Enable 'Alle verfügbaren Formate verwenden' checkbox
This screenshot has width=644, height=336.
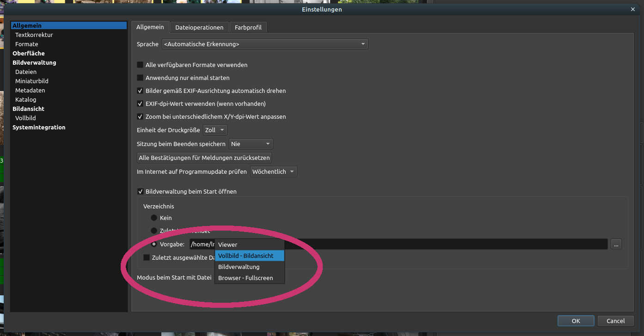[141, 65]
